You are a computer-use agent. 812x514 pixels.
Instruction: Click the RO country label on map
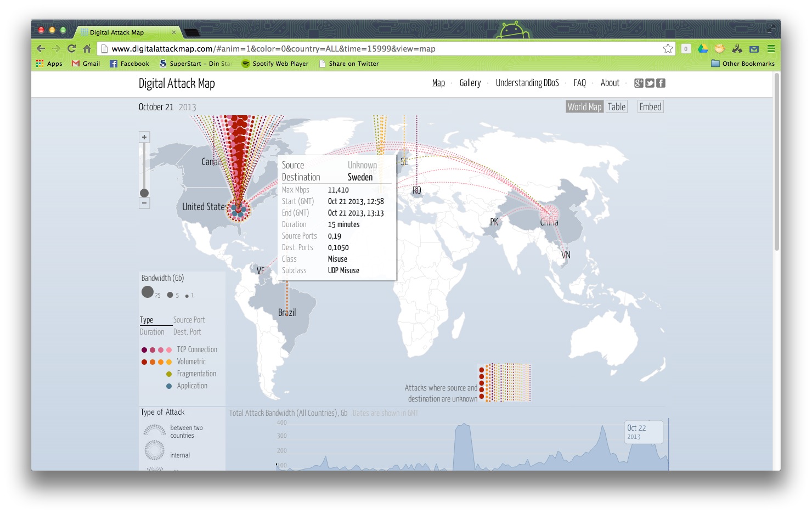pos(416,190)
